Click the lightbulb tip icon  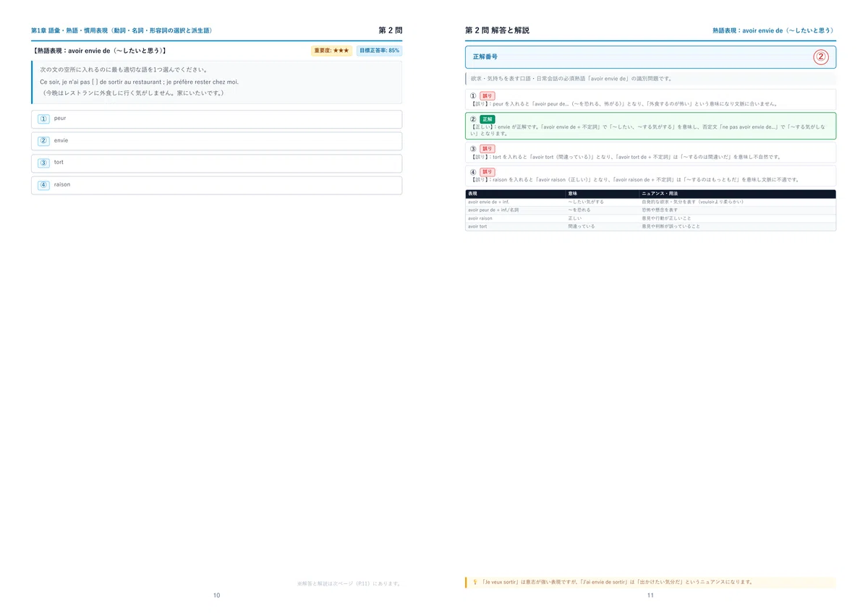475,582
